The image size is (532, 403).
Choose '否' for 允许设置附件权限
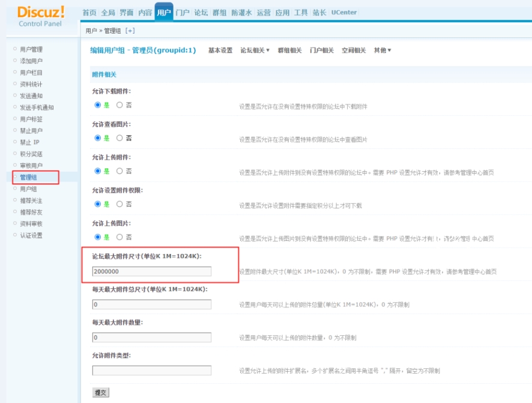click(119, 204)
